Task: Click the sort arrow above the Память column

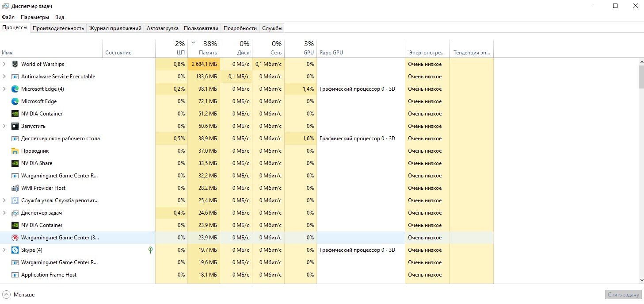Action: click(x=193, y=43)
